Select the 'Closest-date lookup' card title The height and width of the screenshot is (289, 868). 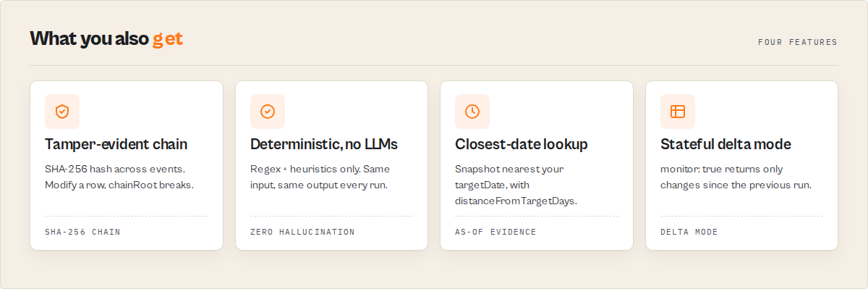[522, 144]
